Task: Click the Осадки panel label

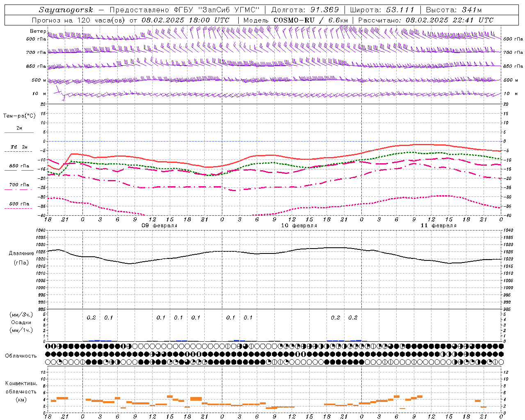Action: (21, 322)
